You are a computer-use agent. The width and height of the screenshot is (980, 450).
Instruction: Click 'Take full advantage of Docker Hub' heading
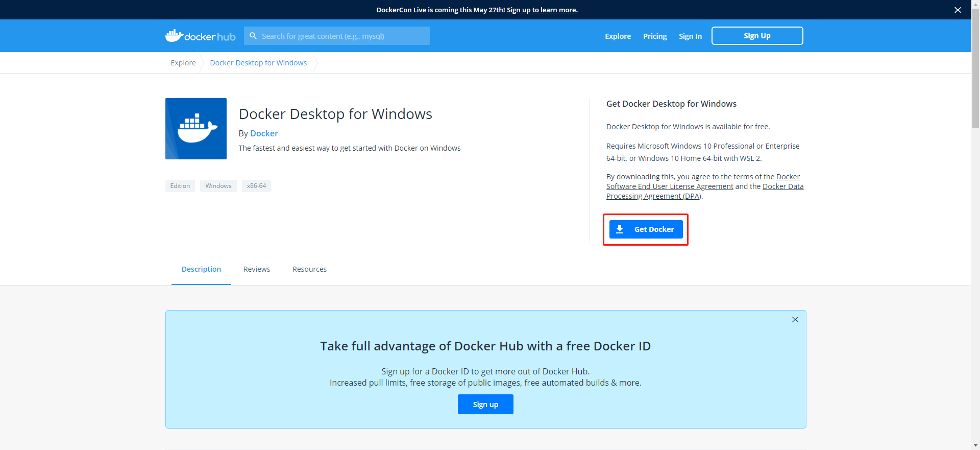point(485,346)
